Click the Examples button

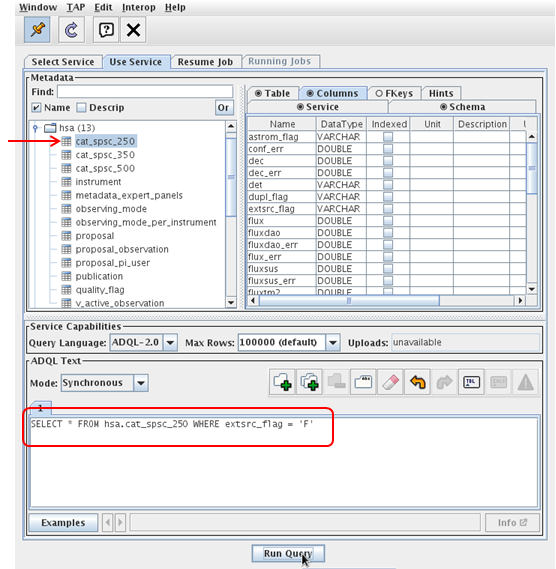click(x=63, y=523)
